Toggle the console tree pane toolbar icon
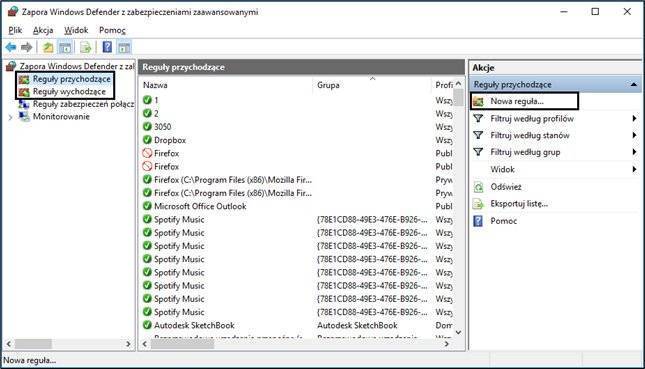This screenshot has height=369, width=645. tap(65, 47)
